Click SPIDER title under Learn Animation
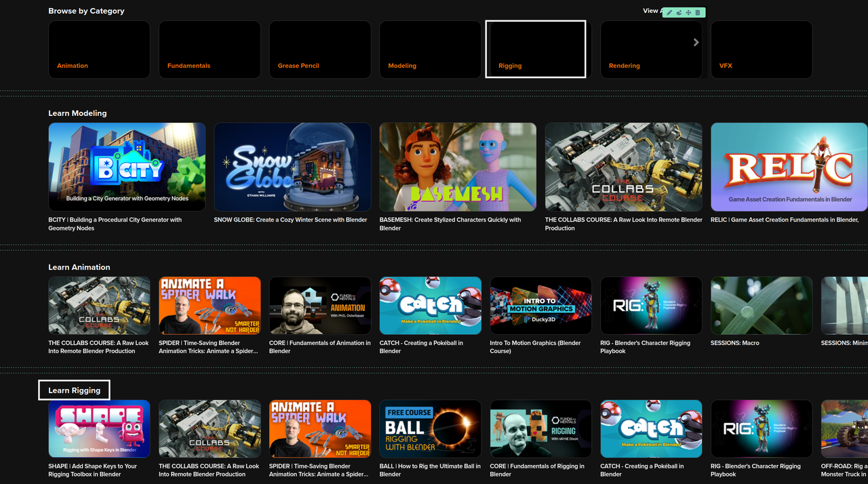Screen dimensions: 868x484 (208, 347)
